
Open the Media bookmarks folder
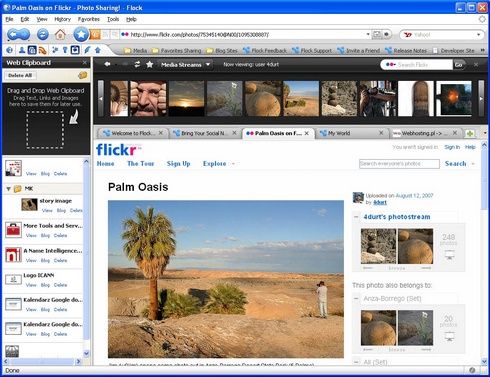tap(136, 51)
